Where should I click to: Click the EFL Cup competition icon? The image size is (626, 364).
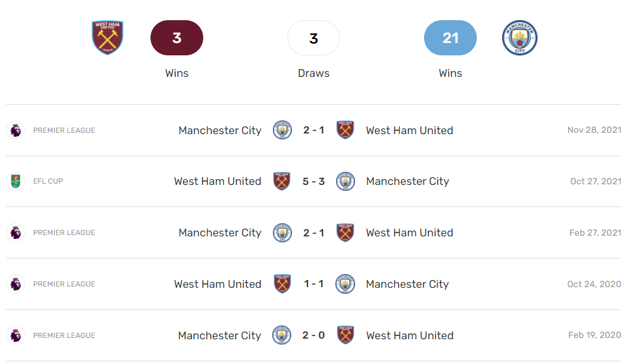16,181
